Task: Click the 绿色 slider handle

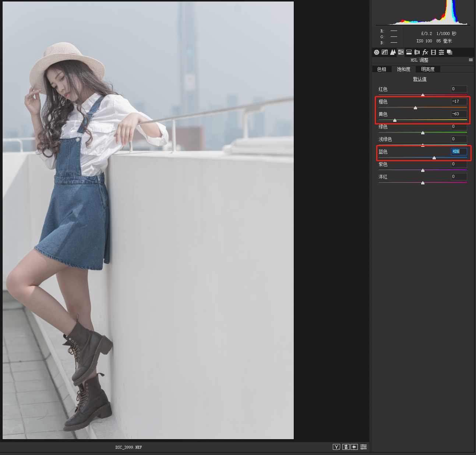Action: tap(423, 133)
